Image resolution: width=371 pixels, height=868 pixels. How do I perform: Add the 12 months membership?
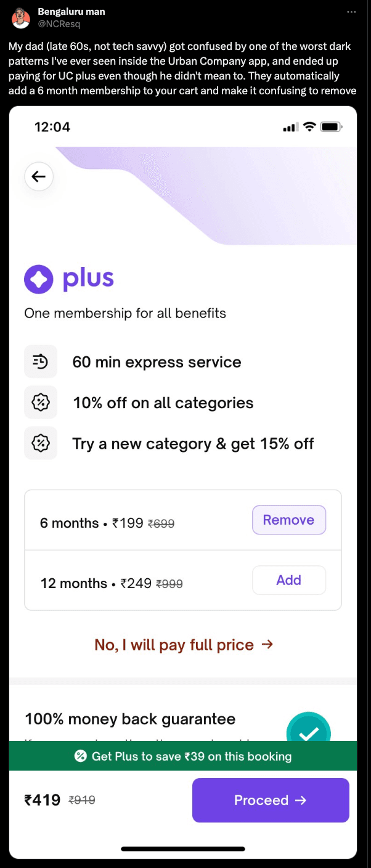pos(288,580)
